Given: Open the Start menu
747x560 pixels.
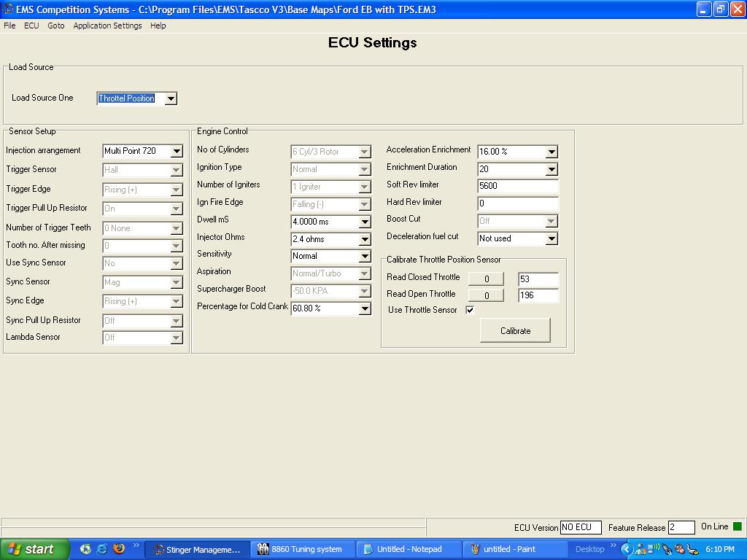Looking at the screenshot, I should 35,549.
